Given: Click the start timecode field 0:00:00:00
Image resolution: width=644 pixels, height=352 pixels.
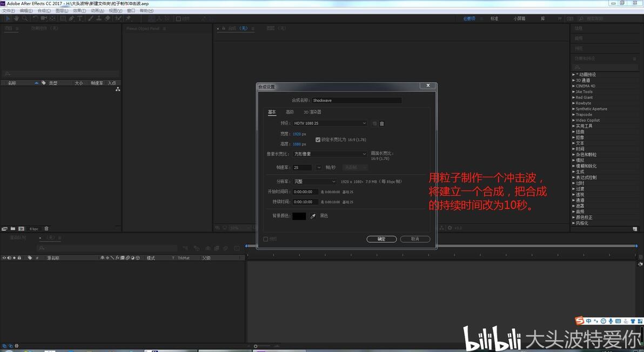Looking at the screenshot, I should point(305,191).
